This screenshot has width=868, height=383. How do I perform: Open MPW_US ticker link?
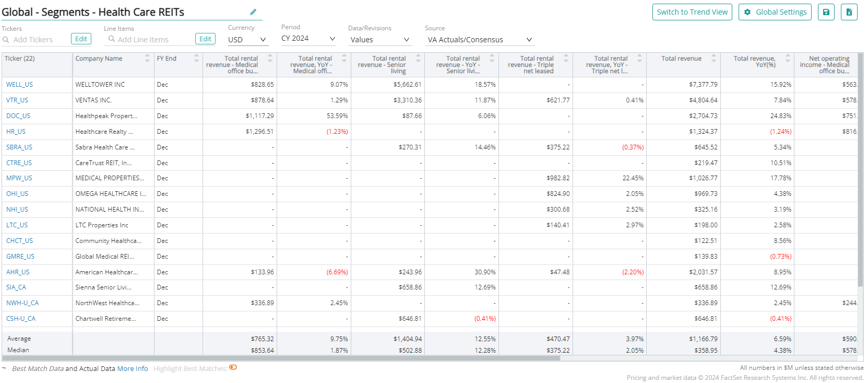click(19, 178)
